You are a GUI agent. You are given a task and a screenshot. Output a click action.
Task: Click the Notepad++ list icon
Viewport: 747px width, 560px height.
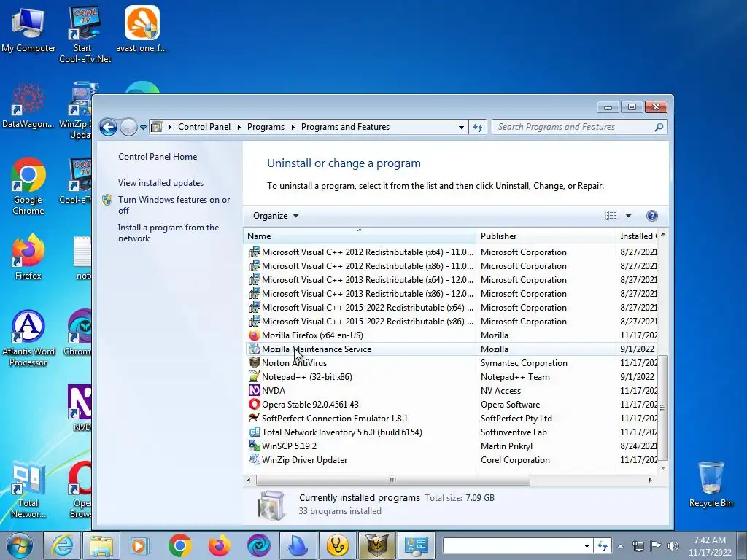[255, 377]
